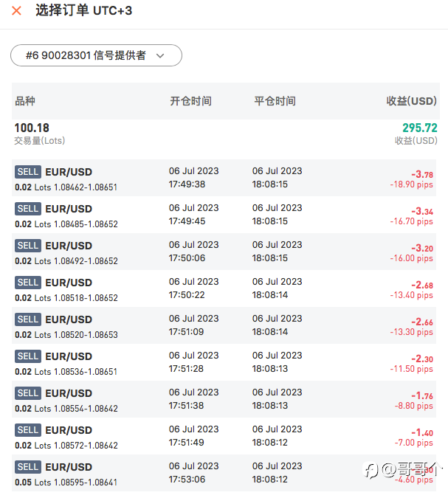Click the 平仓时间 column header
The width and height of the screenshot is (448, 498).
point(275,101)
